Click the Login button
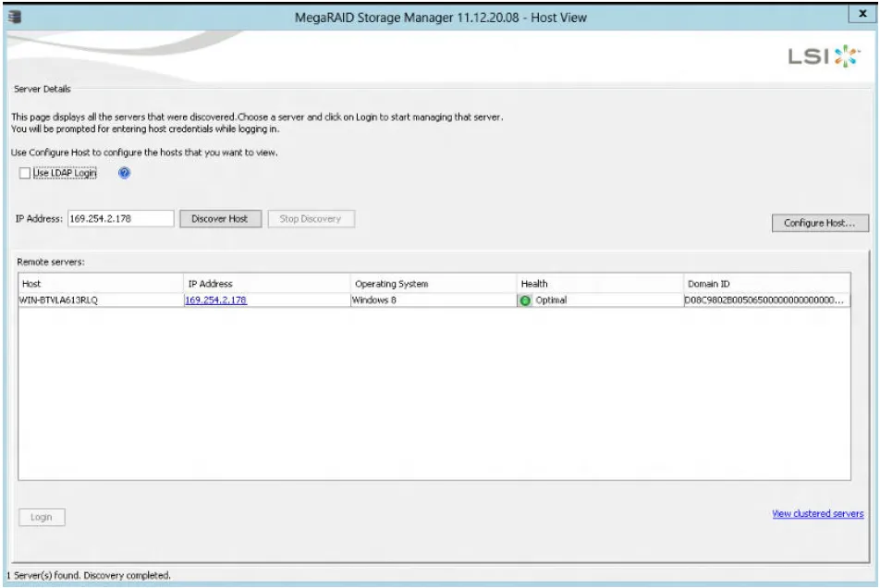 [42, 518]
